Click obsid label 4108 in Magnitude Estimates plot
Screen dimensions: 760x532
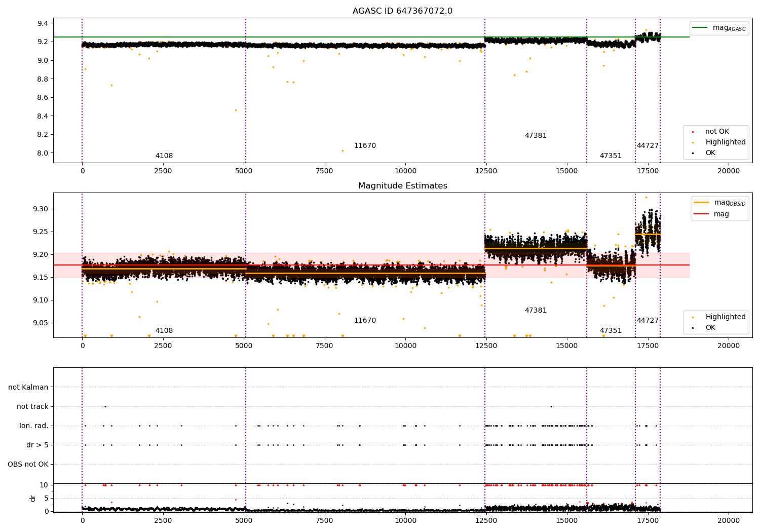[164, 331]
